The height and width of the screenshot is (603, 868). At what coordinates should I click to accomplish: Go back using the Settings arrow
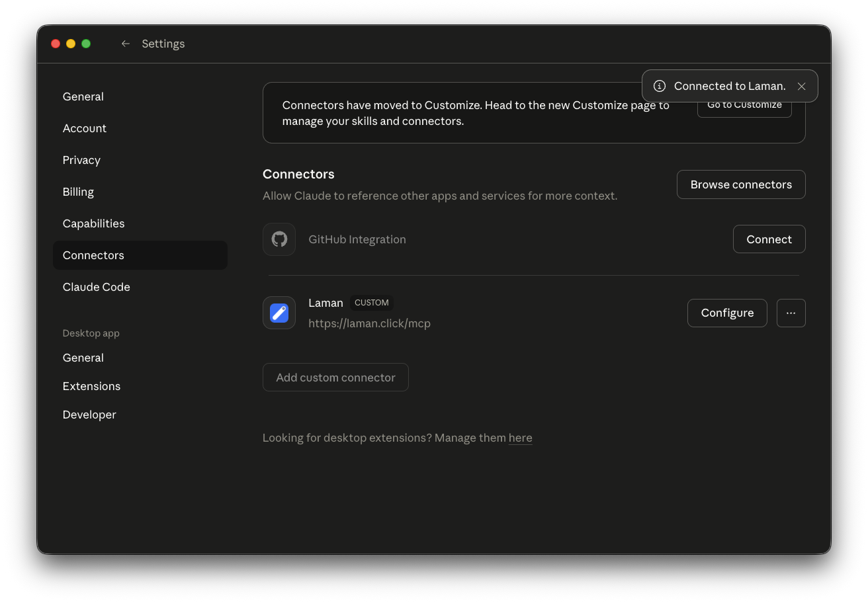pyautogui.click(x=125, y=44)
